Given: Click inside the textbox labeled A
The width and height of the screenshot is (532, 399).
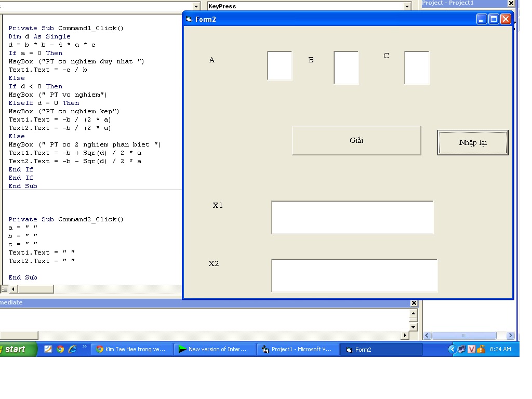Looking at the screenshot, I should (x=279, y=66).
